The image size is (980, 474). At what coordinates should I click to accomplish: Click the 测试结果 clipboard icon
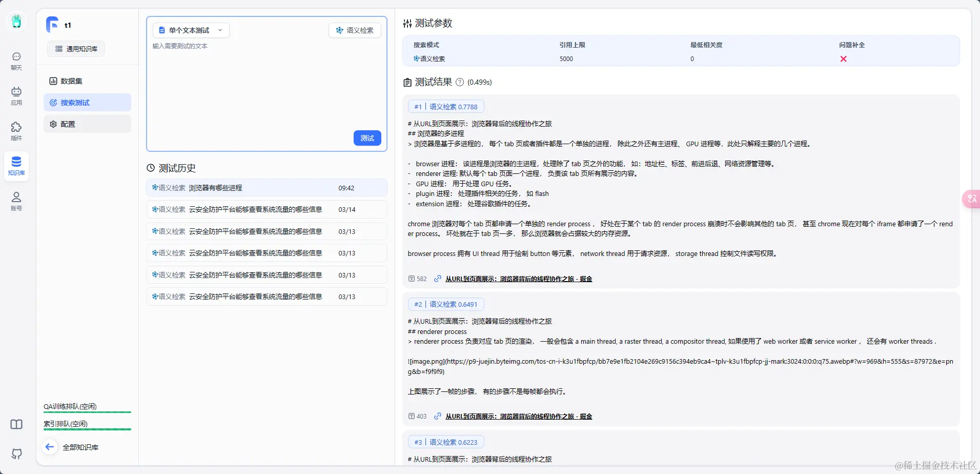407,82
